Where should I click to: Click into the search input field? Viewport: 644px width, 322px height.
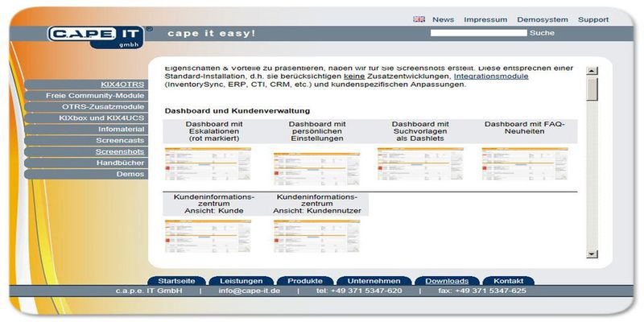(x=478, y=33)
